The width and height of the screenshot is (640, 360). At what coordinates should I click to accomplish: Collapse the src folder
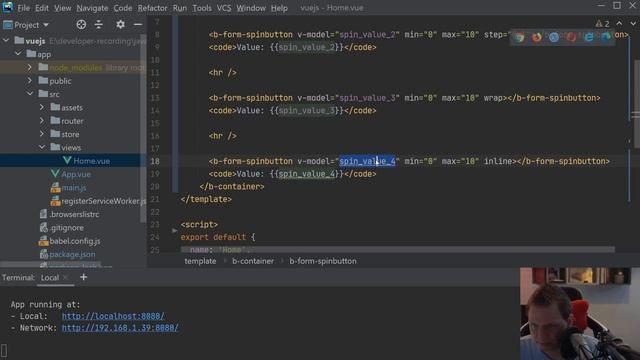pos(30,93)
